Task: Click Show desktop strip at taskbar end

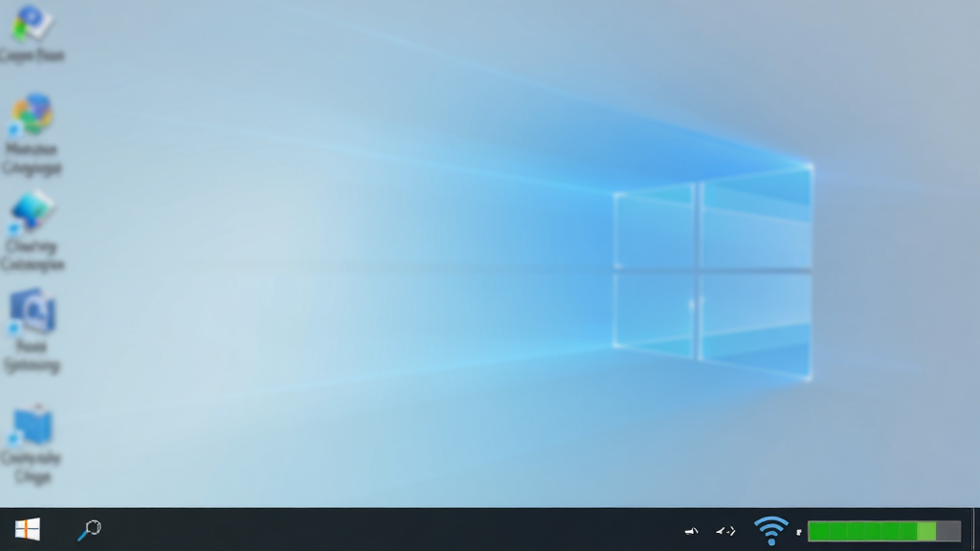Action: click(975, 529)
